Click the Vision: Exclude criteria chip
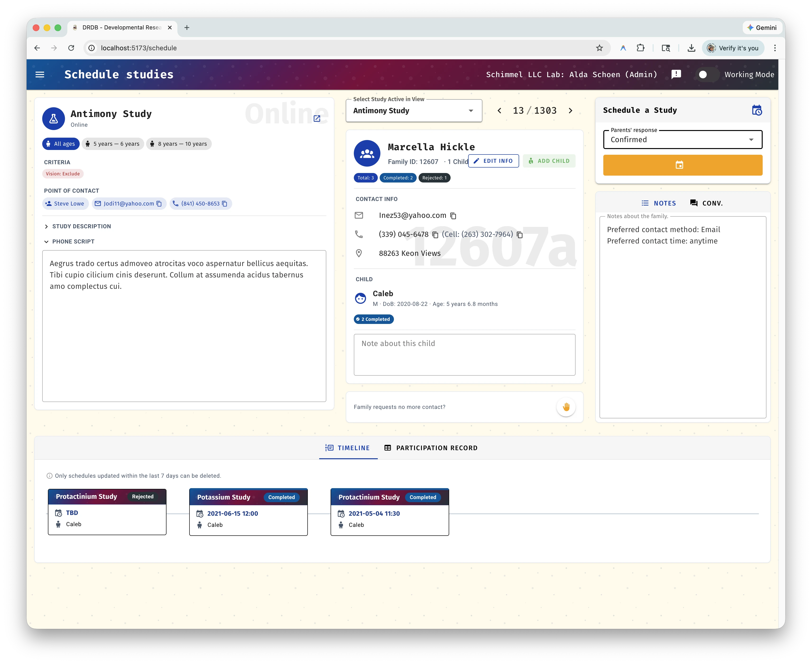 [x=63, y=174]
